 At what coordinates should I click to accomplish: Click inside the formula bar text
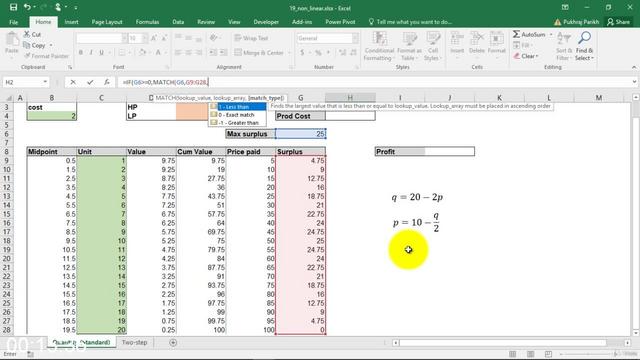[x=166, y=82]
